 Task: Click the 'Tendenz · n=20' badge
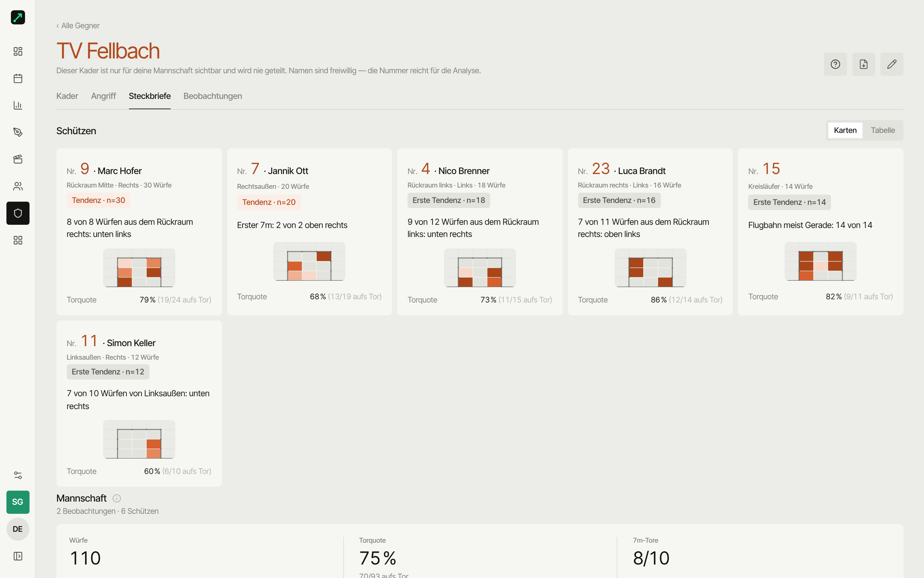pos(269,202)
